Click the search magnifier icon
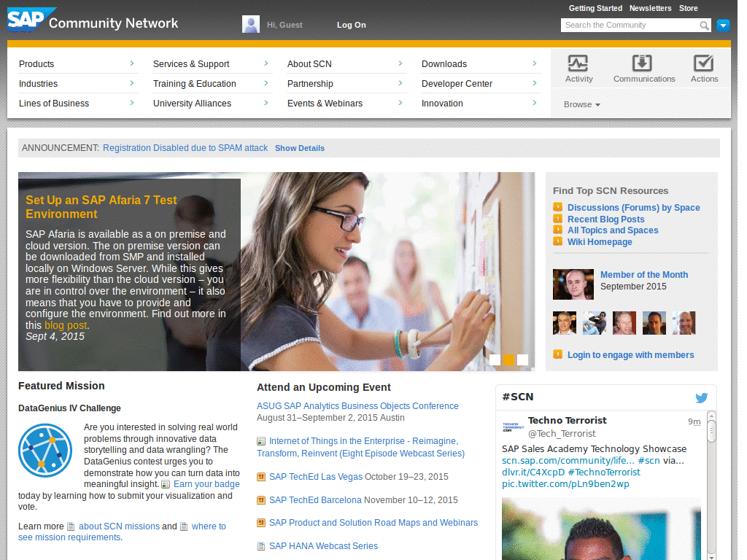Image resolution: width=747 pixels, height=560 pixels. pos(704,26)
